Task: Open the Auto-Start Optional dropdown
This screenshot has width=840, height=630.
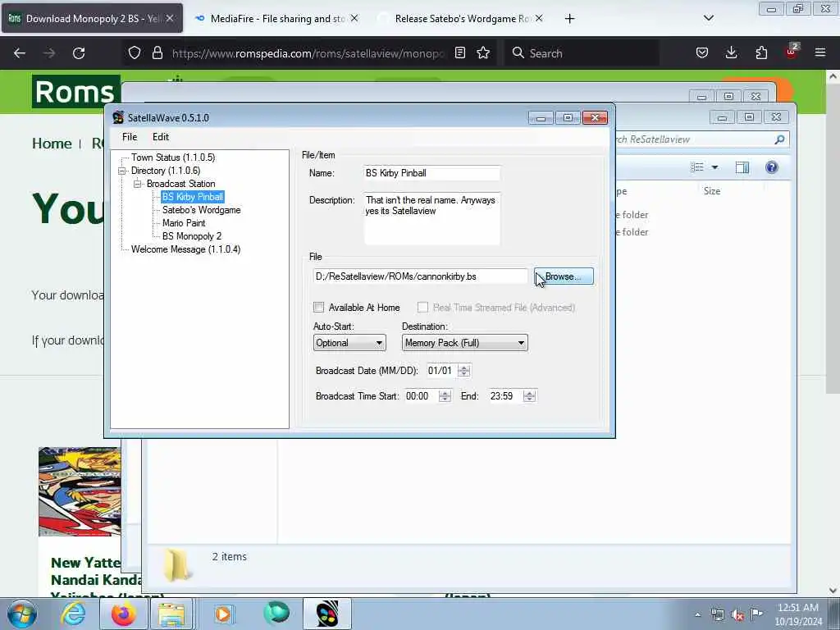Action: click(x=349, y=343)
